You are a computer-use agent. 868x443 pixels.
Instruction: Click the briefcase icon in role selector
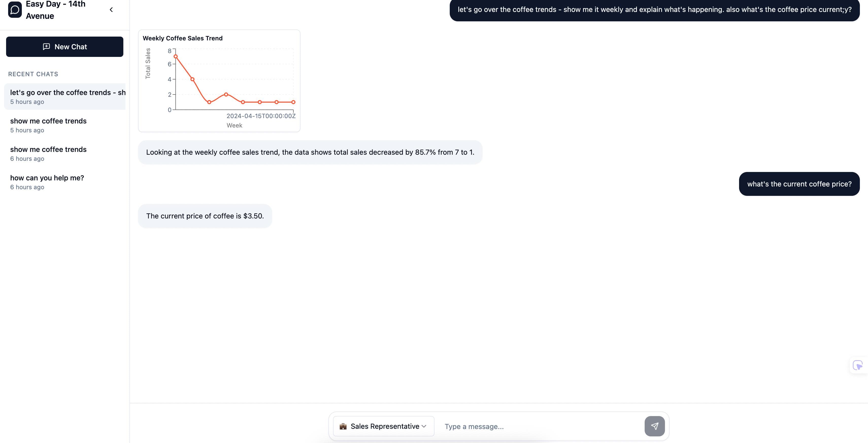343,426
